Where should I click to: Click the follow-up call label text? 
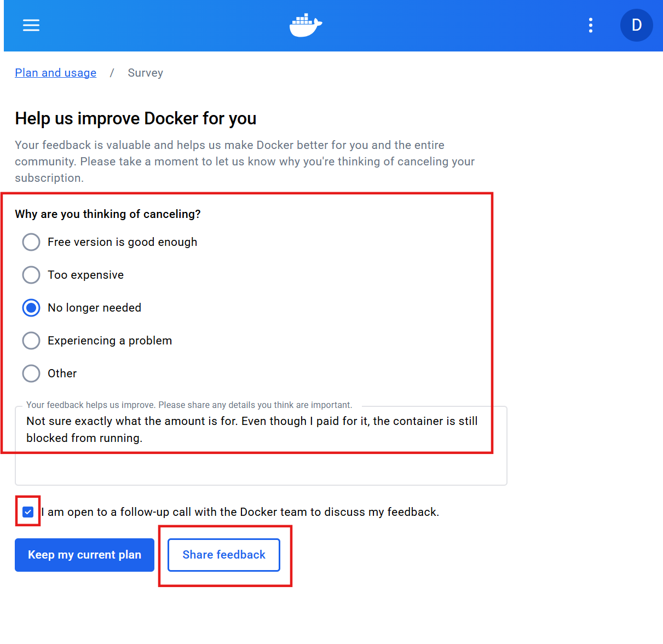[x=240, y=512]
